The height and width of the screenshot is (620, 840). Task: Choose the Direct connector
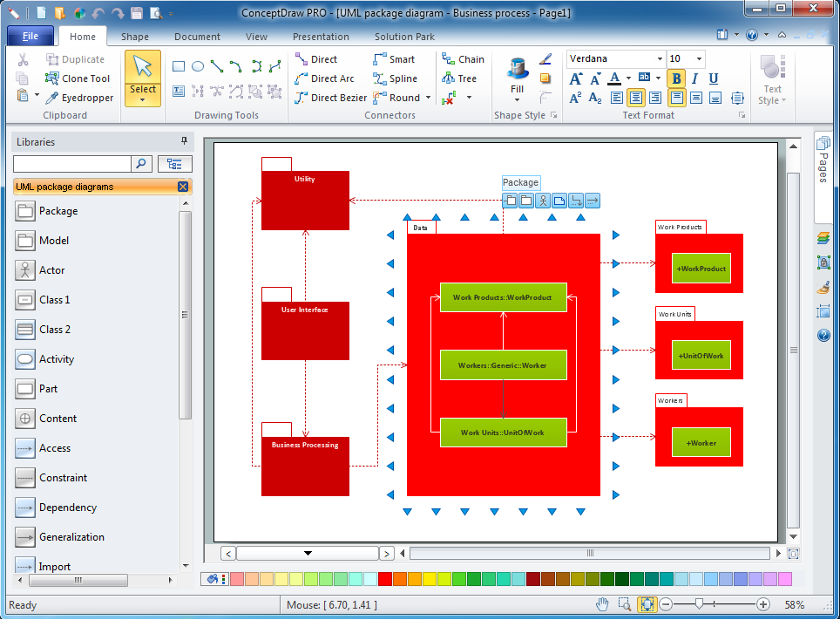[316, 59]
